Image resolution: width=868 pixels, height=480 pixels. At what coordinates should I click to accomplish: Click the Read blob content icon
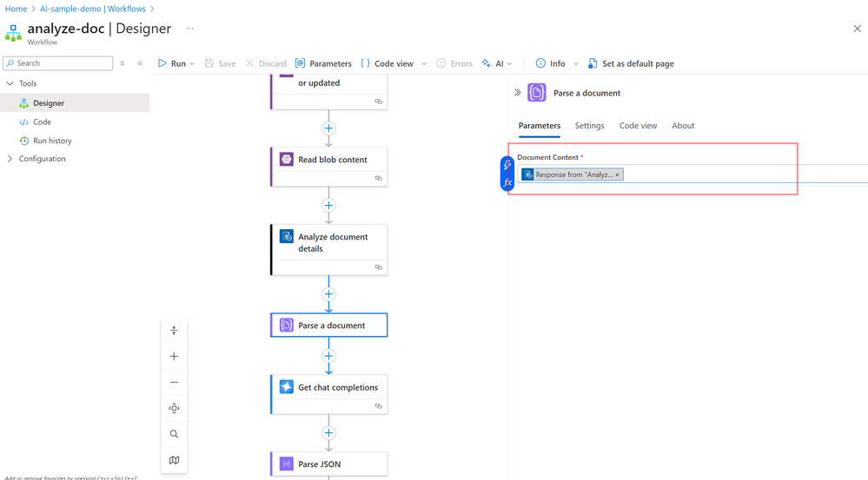pyautogui.click(x=286, y=159)
